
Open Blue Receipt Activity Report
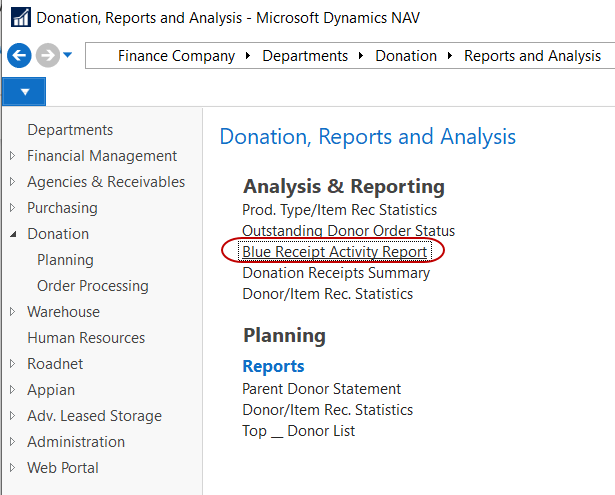[x=334, y=252]
